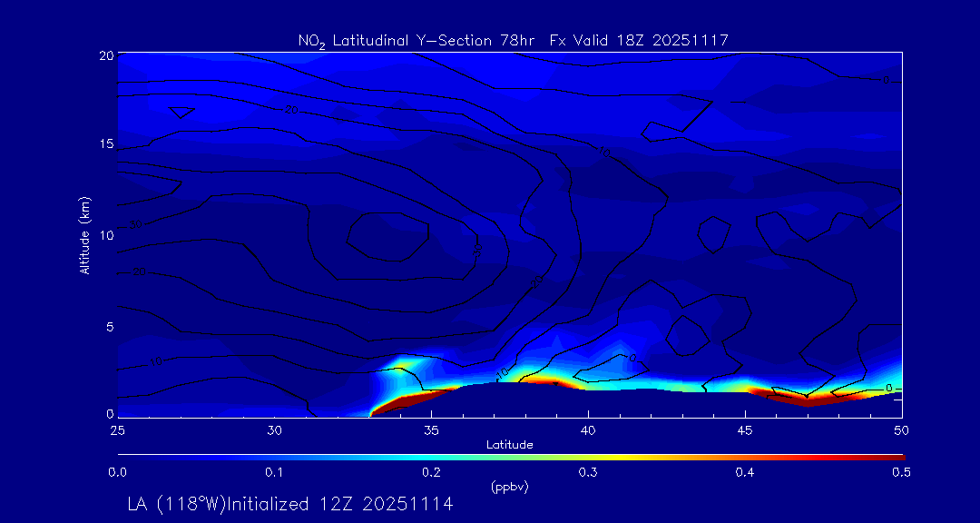Select latitude axis tick label "50"
Screen dimensions: 980x523
click(902, 430)
